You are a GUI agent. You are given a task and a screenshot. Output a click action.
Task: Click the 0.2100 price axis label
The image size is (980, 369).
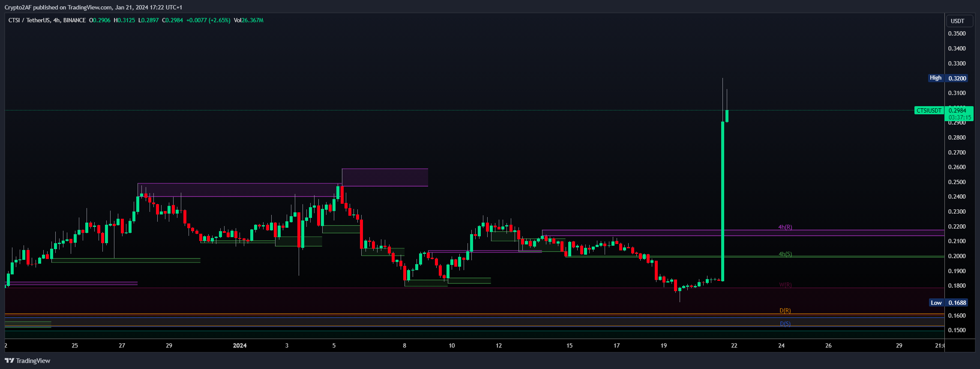957,241
